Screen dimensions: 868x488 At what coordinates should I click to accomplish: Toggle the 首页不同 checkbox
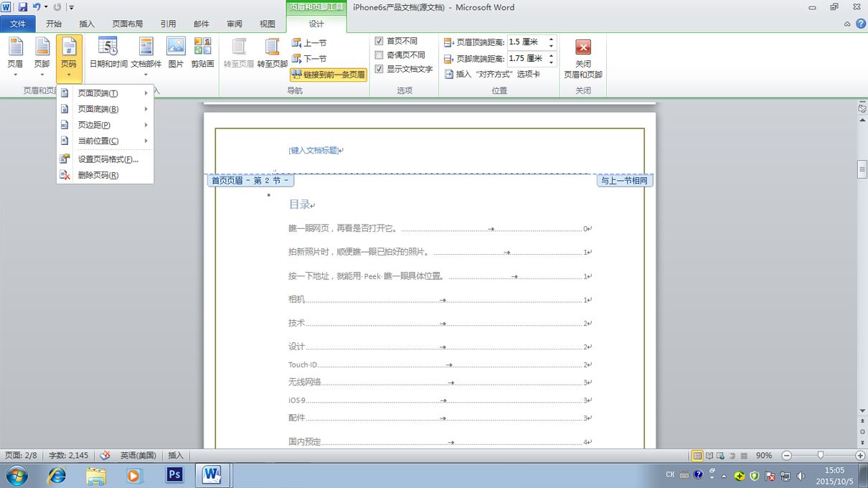pyautogui.click(x=379, y=41)
